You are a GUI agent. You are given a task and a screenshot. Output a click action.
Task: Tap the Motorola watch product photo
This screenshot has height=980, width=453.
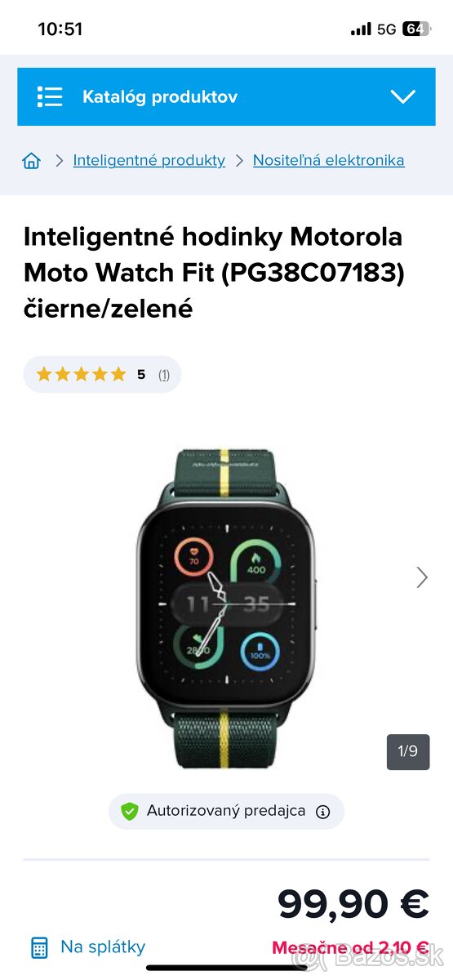(224, 608)
